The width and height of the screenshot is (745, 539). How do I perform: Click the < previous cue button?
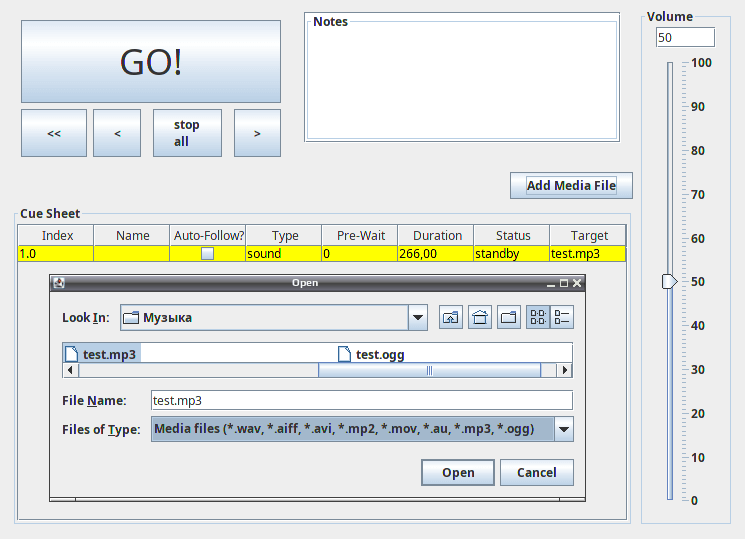(117, 133)
